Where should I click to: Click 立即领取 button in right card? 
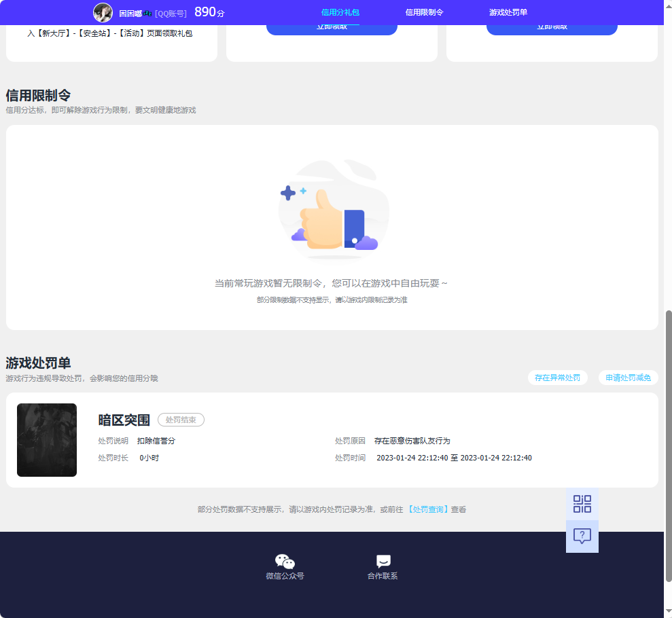(x=552, y=29)
